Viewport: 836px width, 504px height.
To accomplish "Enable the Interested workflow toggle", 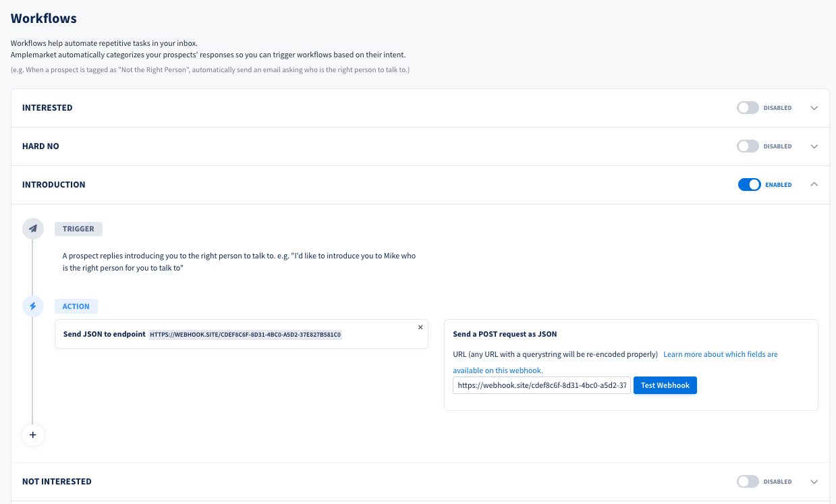I will pyautogui.click(x=748, y=108).
